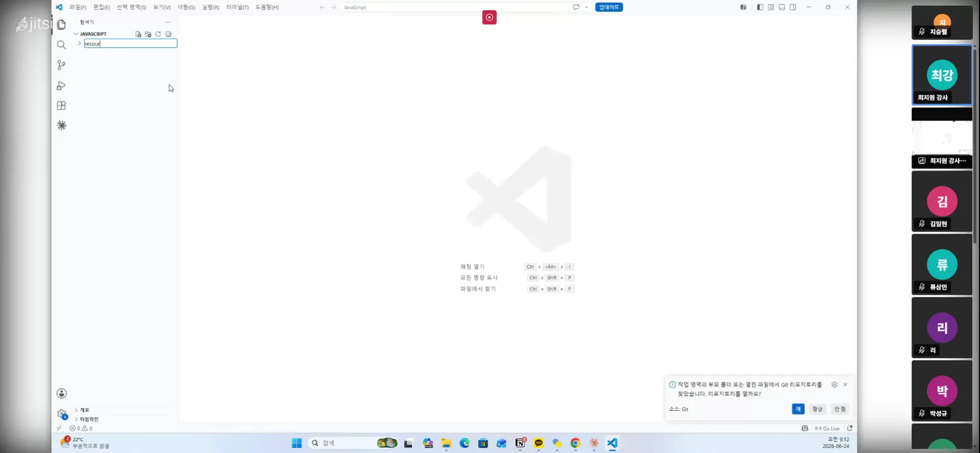Image resolution: width=980 pixels, height=453 pixels.
Task: Open the 보기(V) menu
Action: tap(162, 7)
